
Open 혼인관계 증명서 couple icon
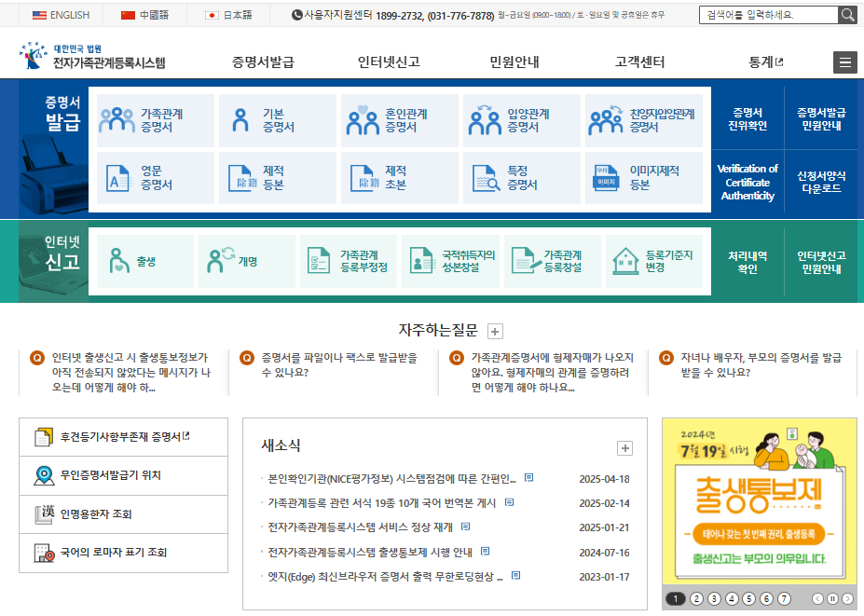click(363, 120)
